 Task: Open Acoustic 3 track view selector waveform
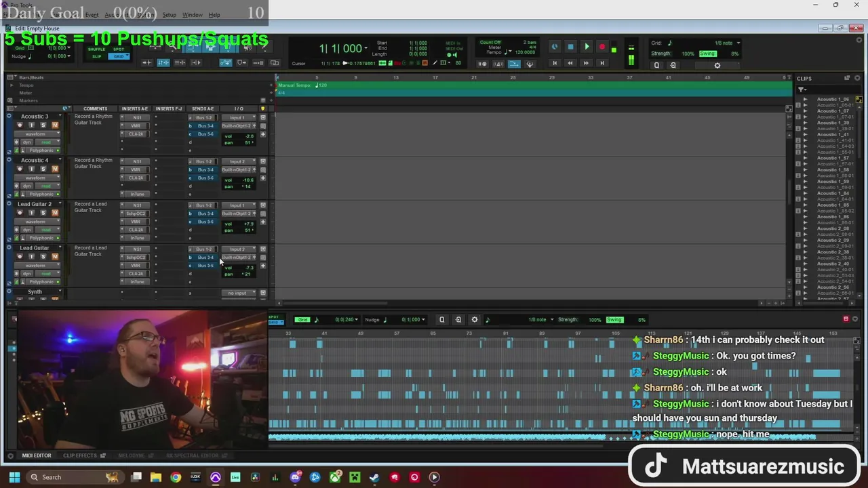point(37,134)
